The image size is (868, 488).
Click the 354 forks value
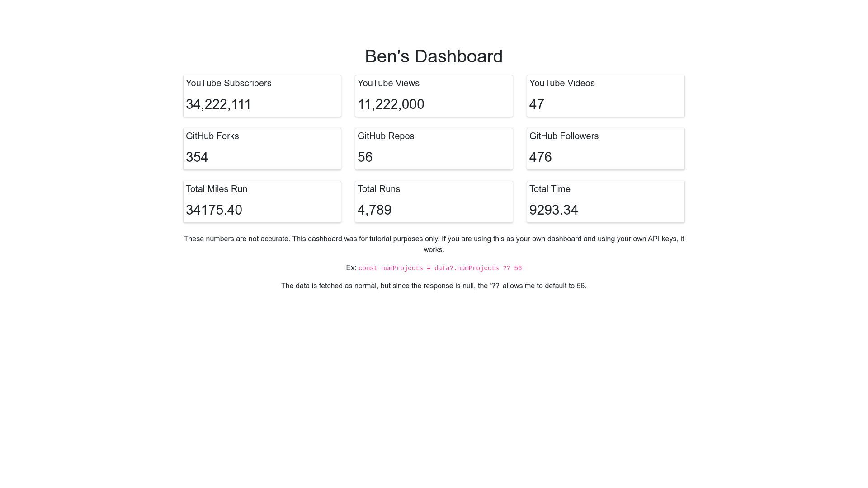[197, 157]
